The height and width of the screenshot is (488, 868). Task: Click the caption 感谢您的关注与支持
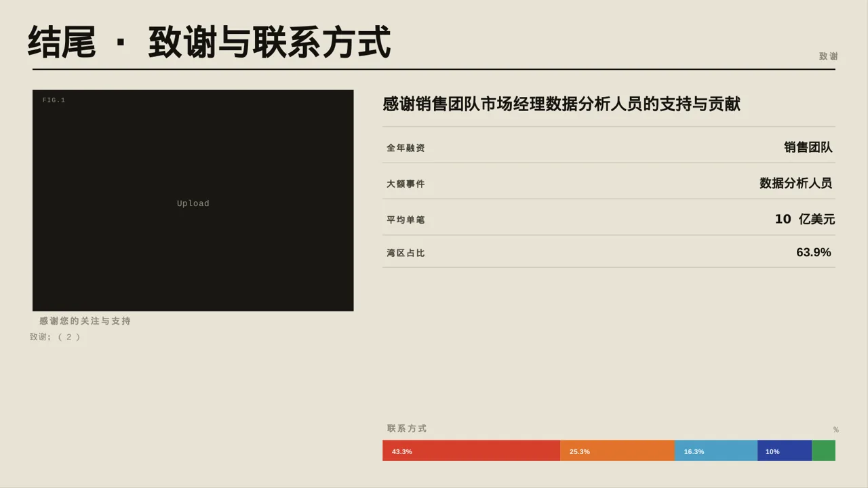[85, 321]
